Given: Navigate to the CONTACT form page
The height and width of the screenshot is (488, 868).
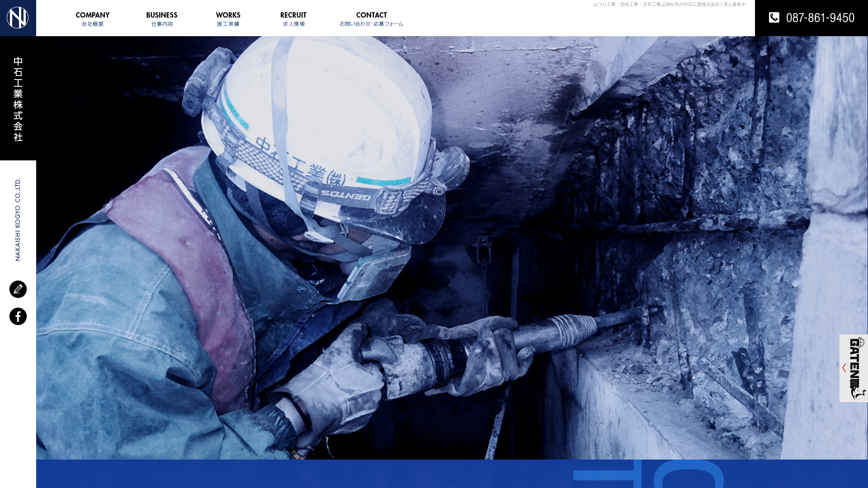Looking at the screenshot, I should (371, 15).
